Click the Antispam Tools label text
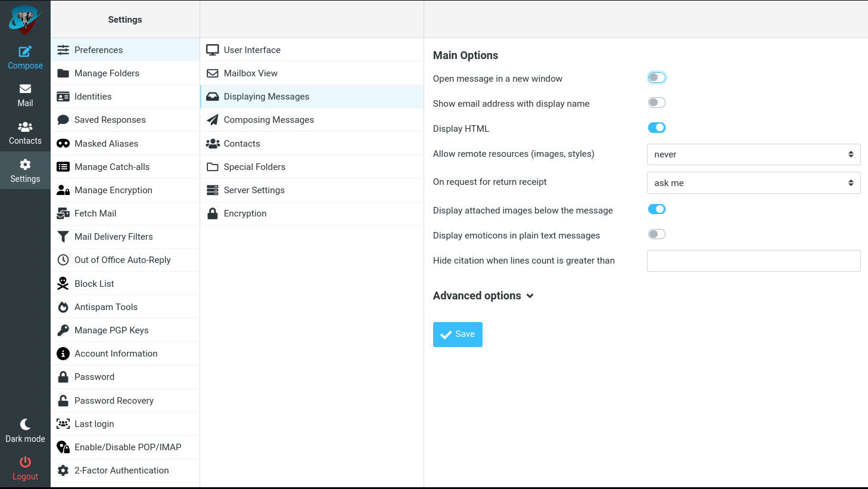Viewport: 868px width, 489px height. [106, 307]
